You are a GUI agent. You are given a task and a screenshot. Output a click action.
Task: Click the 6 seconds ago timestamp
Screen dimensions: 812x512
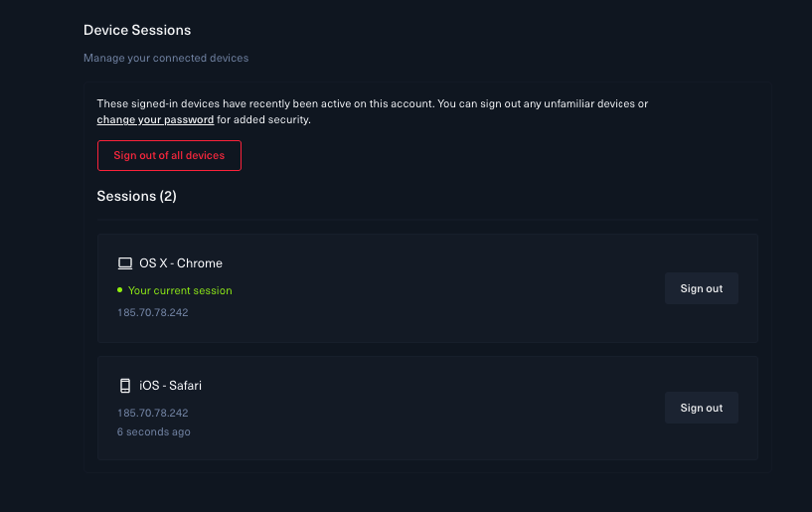154,431
